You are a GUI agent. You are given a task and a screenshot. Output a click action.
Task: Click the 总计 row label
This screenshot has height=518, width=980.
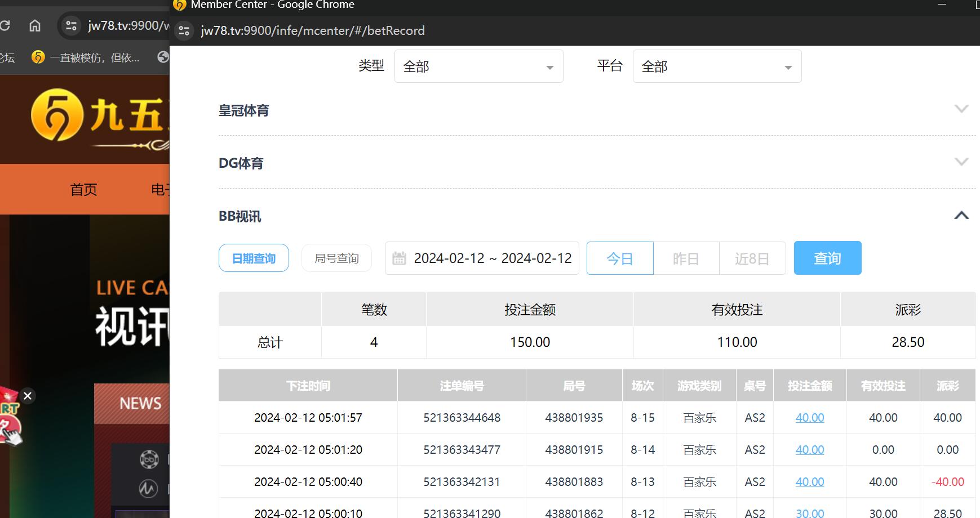[270, 342]
